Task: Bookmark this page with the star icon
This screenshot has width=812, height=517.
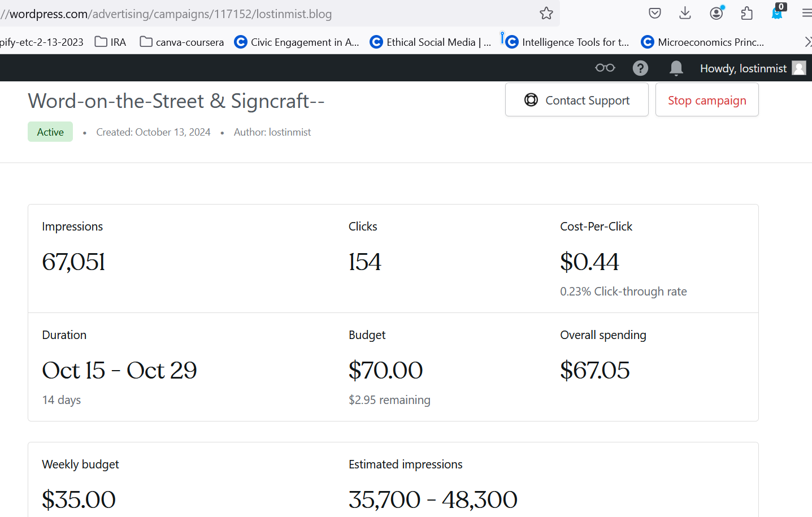Action: pos(546,14)
